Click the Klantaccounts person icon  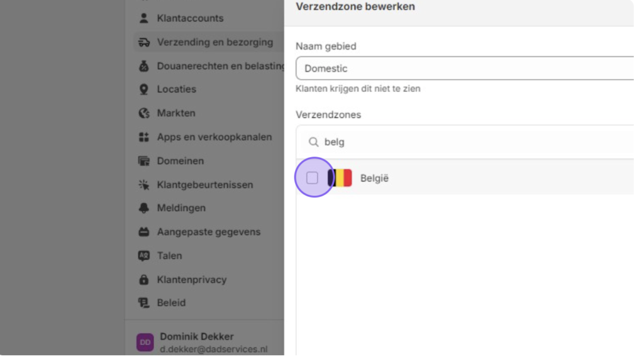tap(144, 18)
